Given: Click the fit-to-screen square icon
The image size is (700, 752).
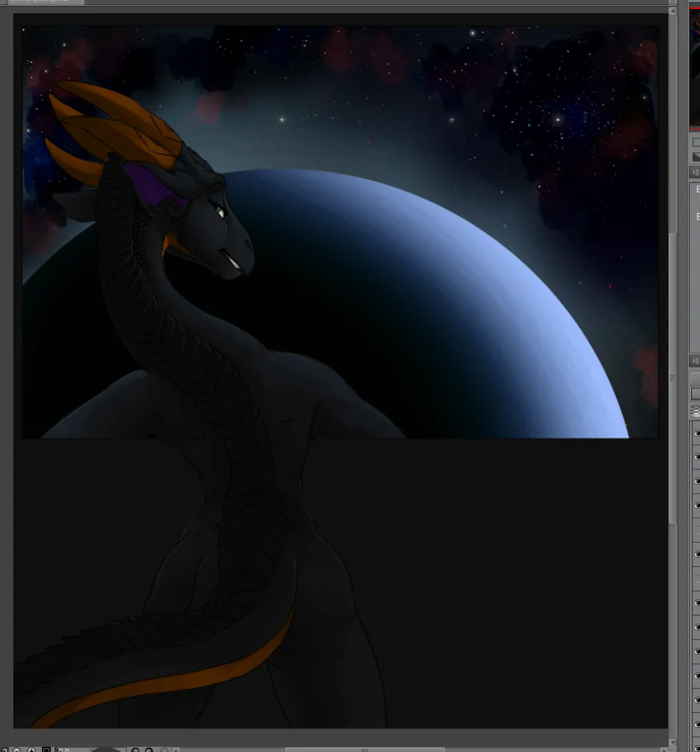Looking at the screenshot, I should tap(46, 750).
